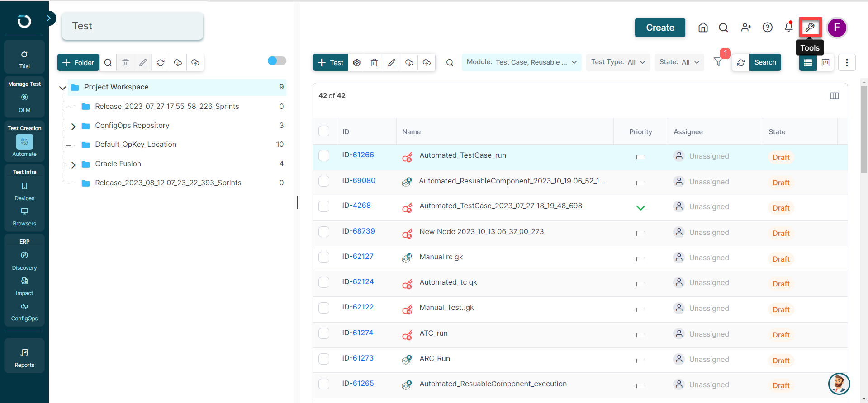The width and height of the screenshot is (868, 403).
Task: Check the box for ID-68739
Action: pos(324,232)
